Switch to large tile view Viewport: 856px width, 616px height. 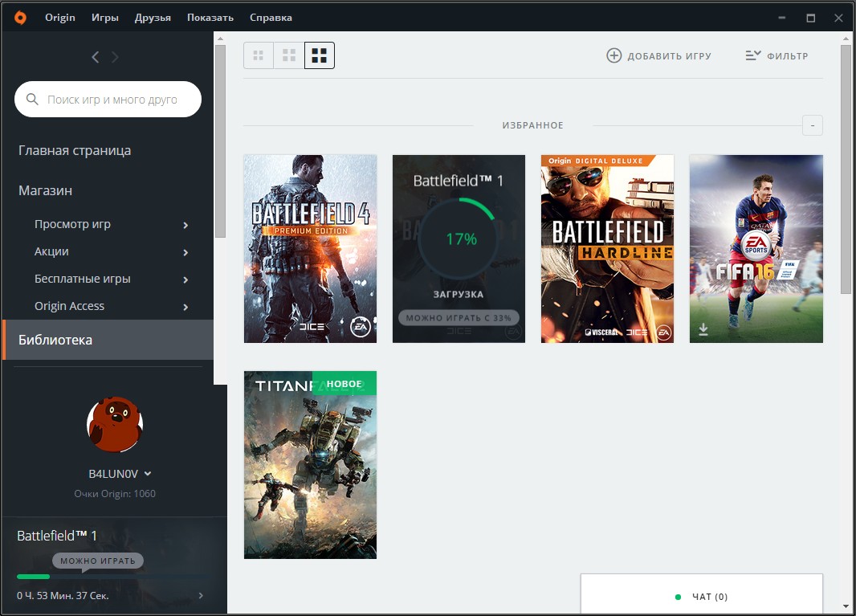point(320,55)
